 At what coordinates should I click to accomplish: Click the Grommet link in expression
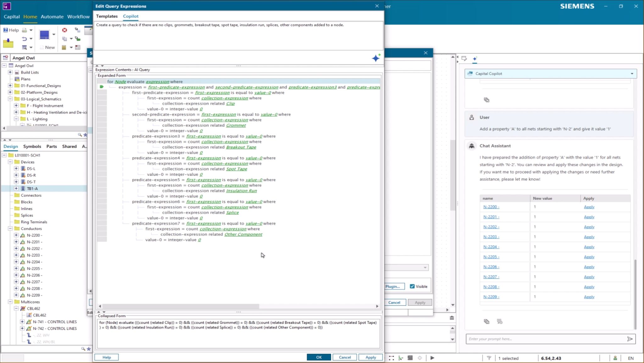tap(236, 125)
